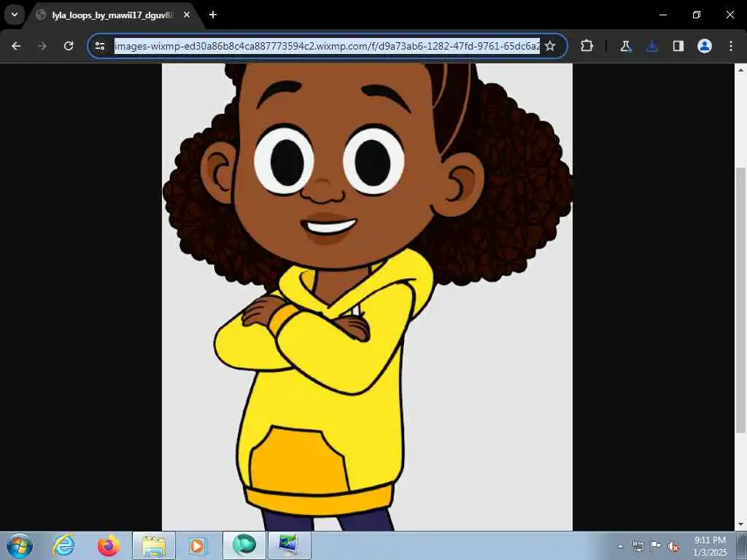
Task: Open the tab search dropdown arrow
Action: tap(15, 15)
